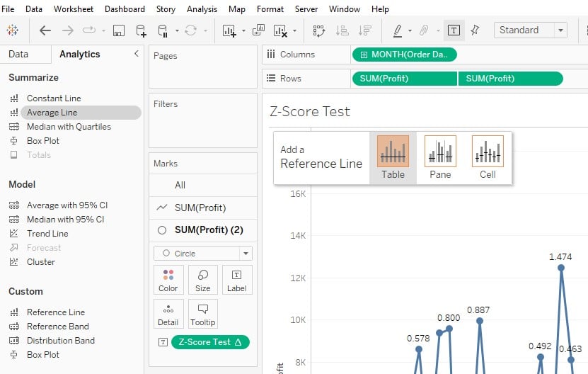Click the Highlight pen icon
This screenshot has width=588, height=374.
(x=398, y=30)
